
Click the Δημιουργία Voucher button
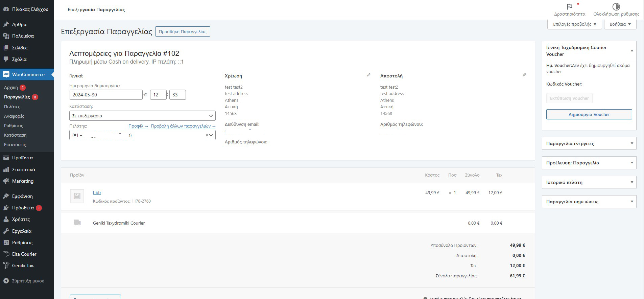(589, 114)
